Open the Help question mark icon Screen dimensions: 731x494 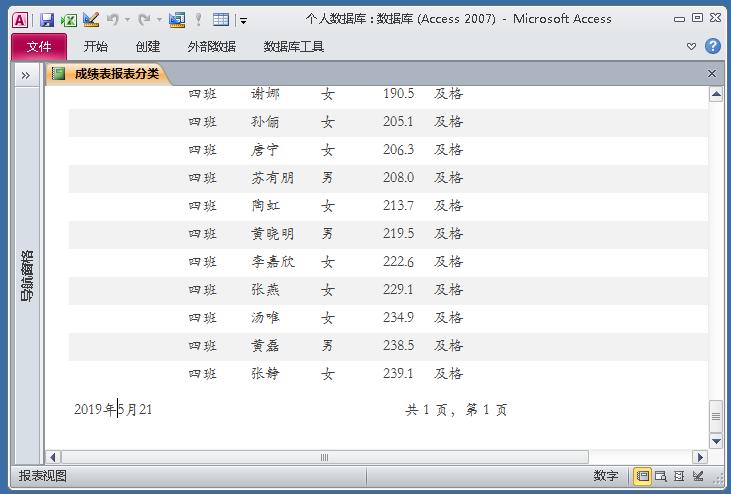tap(713, 46)
